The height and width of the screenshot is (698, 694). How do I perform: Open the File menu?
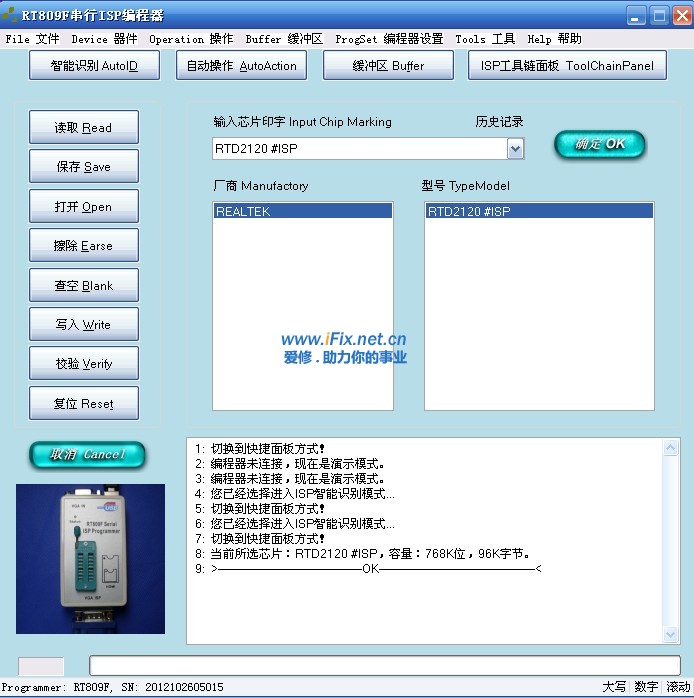32,39
